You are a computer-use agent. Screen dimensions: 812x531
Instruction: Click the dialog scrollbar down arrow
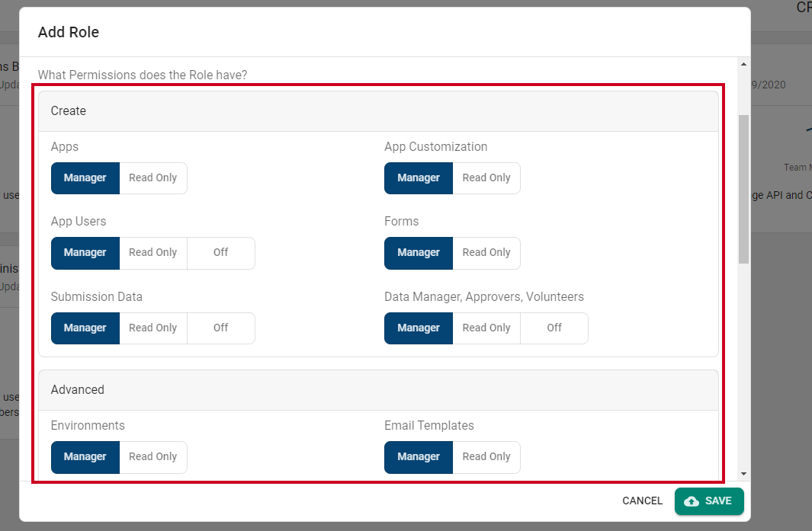click(743, 474)
